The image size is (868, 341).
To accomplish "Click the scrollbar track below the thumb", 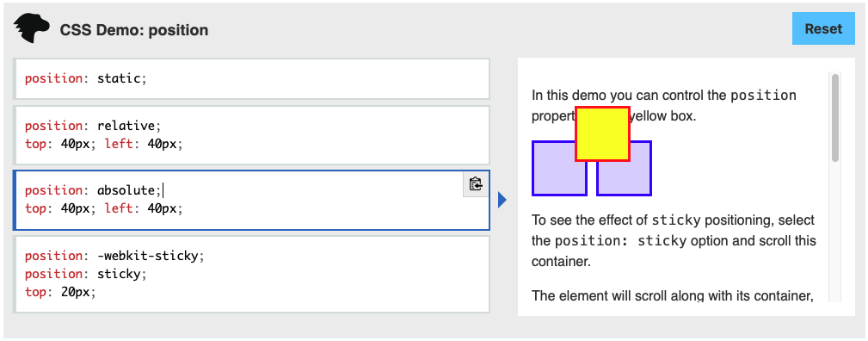I will point(835,232).
